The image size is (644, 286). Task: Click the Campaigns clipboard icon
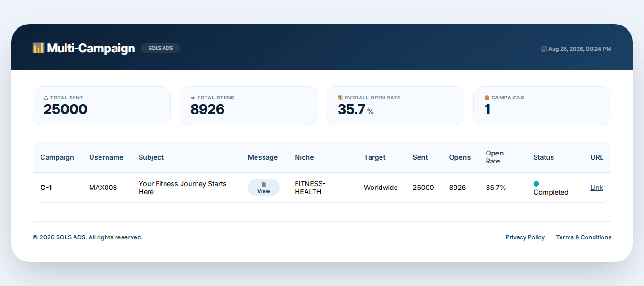(487, 98)
